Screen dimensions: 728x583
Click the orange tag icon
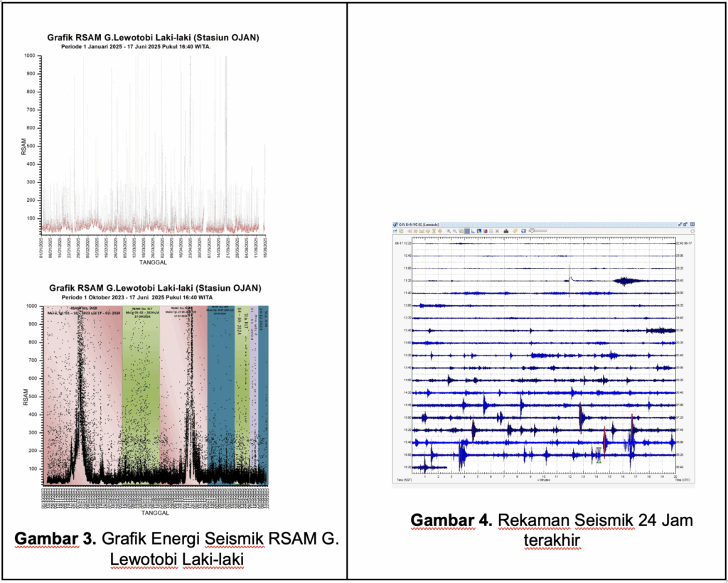(515, 231)
